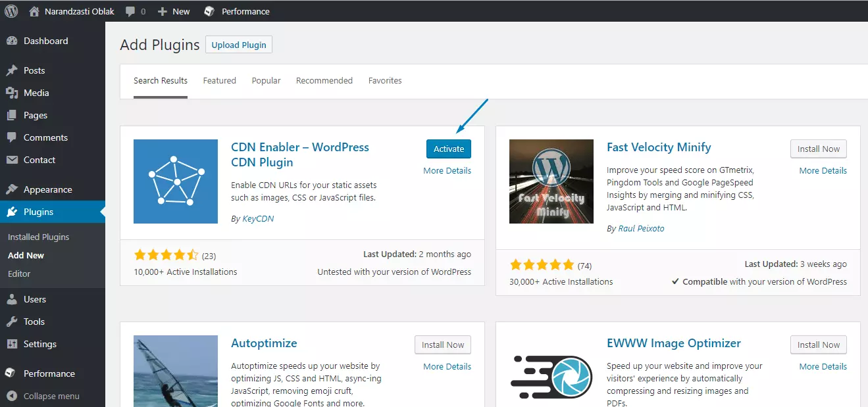Screen dimensions: 868x407
Task: Click the Plugins plug icon
Action: 12,212
